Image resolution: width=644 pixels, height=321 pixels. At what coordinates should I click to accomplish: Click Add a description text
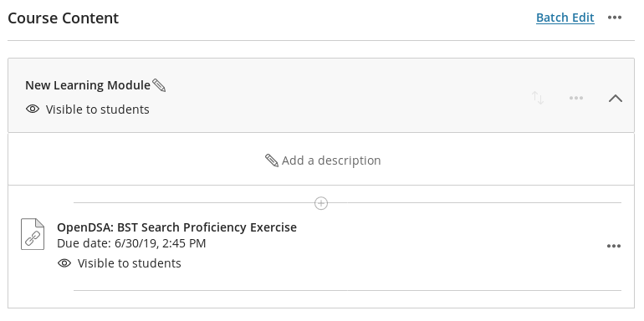click(x=331, y=160)
